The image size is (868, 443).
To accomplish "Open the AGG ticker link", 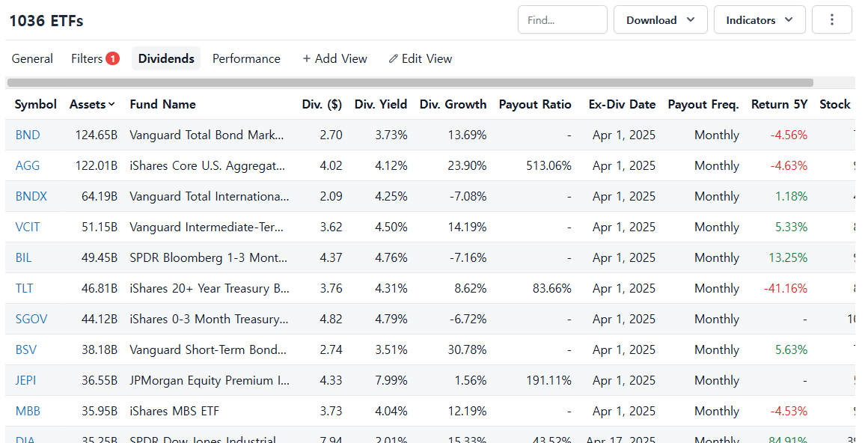I will click(28, 165).
